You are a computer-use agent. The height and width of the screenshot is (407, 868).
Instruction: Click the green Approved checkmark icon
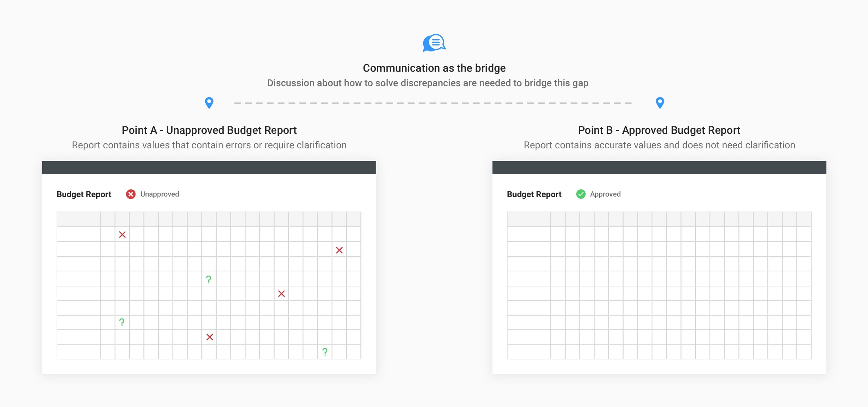click(581, 194)
